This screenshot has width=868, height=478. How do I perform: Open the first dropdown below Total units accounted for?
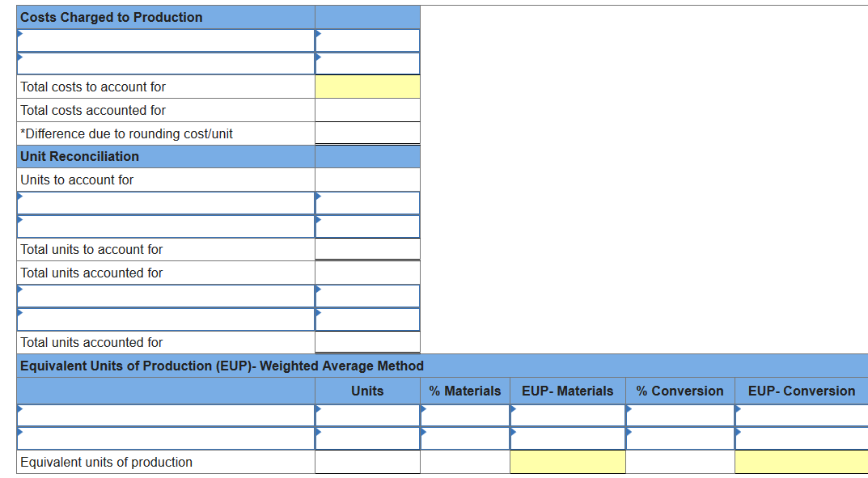coord(162,296)
